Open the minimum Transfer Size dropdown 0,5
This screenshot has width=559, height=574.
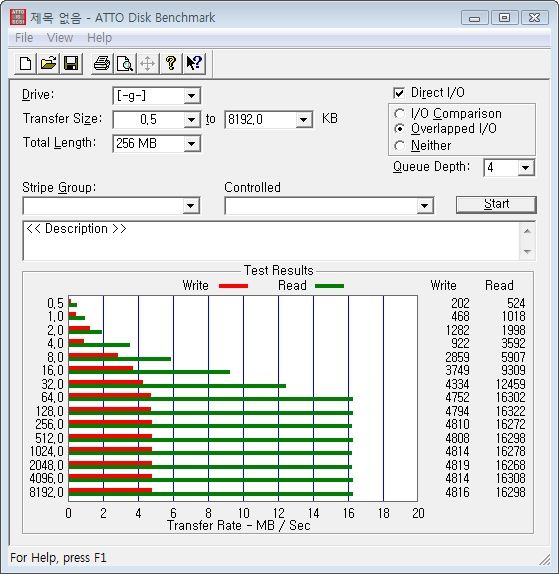191,120
